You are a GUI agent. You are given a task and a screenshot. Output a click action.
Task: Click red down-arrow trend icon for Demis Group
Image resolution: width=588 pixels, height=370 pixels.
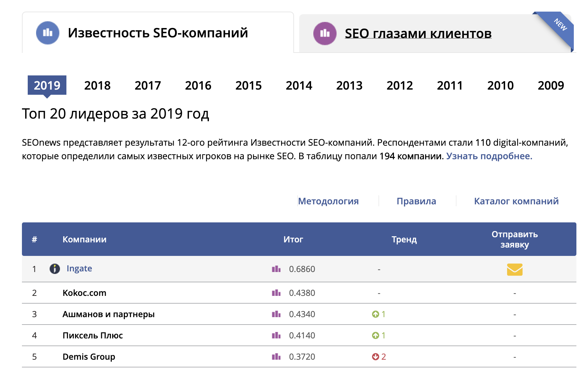click(376, 356)
